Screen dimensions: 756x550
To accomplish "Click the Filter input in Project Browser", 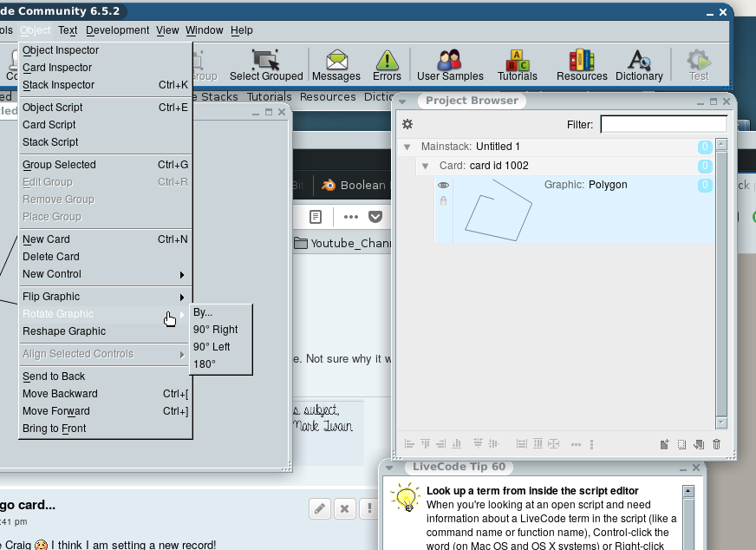I will tap(664, 124).
